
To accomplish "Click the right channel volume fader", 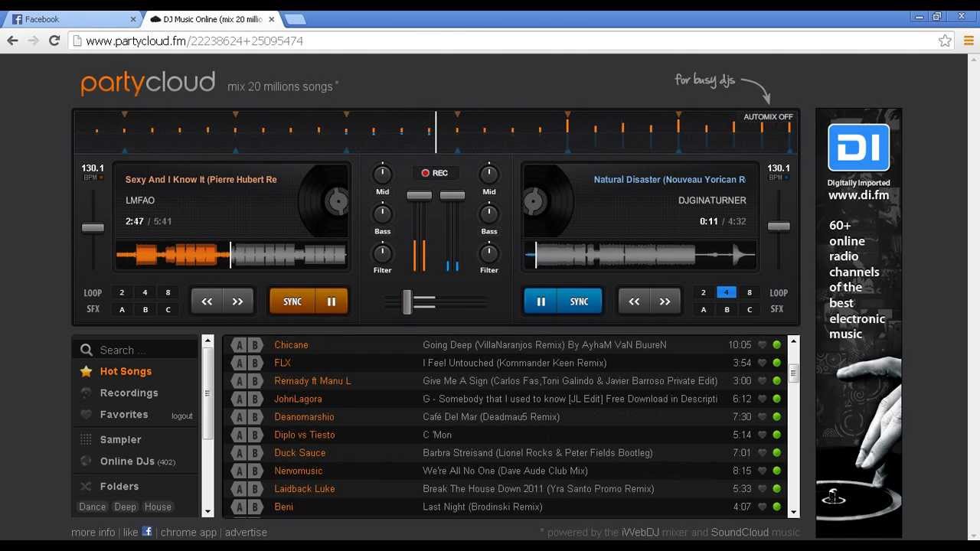I will pyautogui.click(x=452, y=196).
